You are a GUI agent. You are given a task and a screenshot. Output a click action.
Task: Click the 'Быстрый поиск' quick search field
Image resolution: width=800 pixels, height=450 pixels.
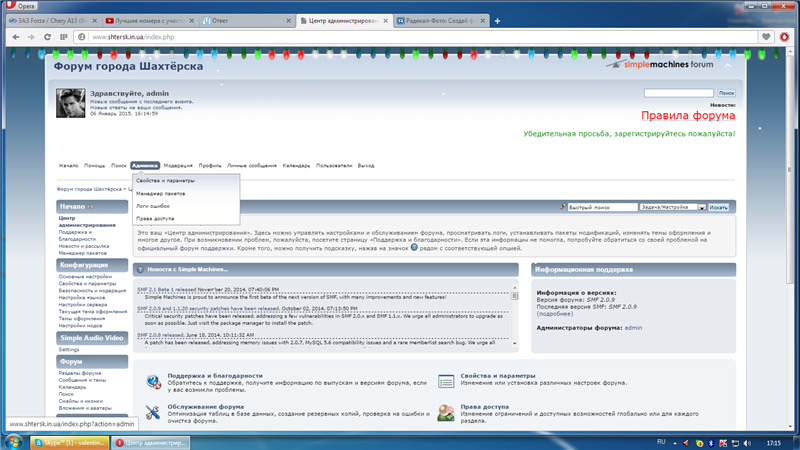click(x=602, y=207)
